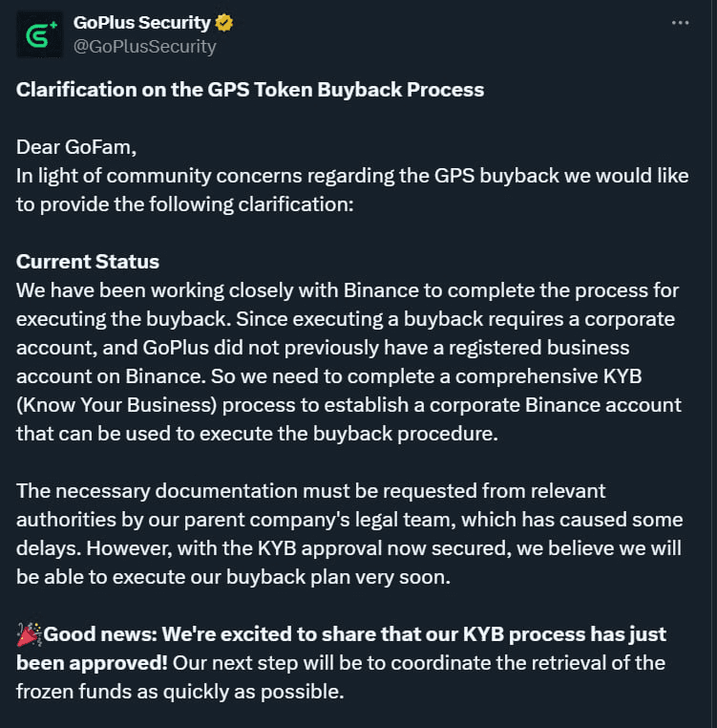This screenshot has height=728, width=717.
Task: Click the party popper emoji
Action: coord(30,634)
